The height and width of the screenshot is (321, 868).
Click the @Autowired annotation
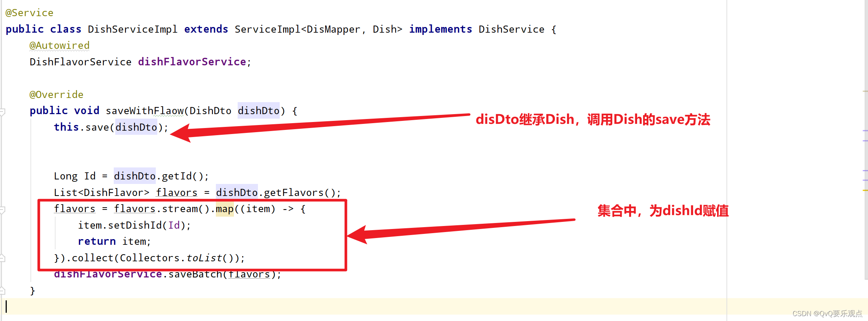(x=60, y=45)
